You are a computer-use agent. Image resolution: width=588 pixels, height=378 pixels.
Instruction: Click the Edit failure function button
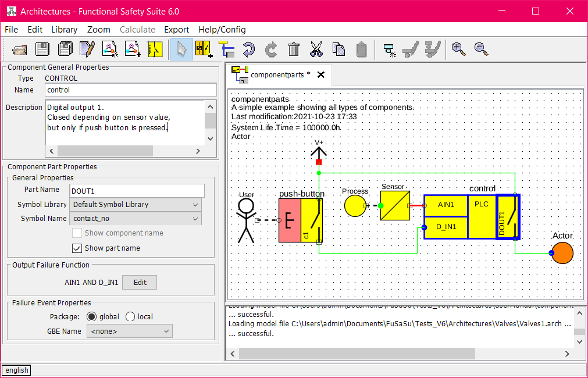140,283
